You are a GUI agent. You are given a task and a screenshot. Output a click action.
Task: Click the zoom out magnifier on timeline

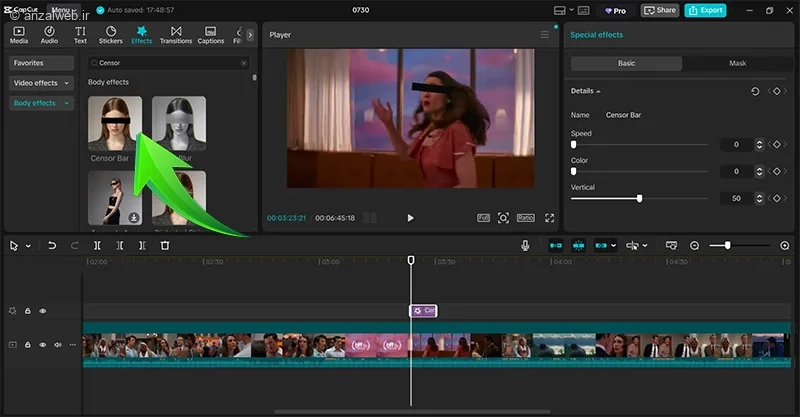point(695,246)
